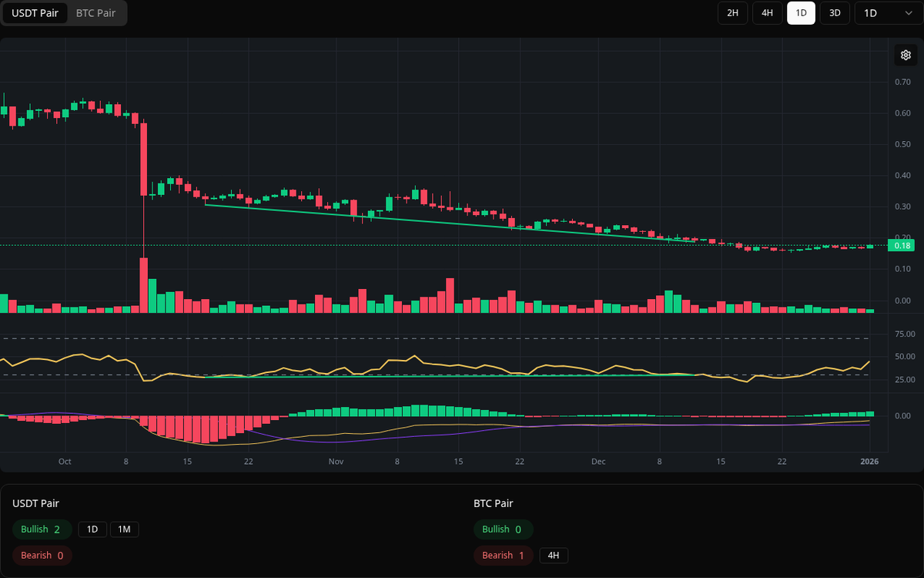
Task: Click the Bearish 1 badge under BTC Pair
Action: click(x=503, y=555)
